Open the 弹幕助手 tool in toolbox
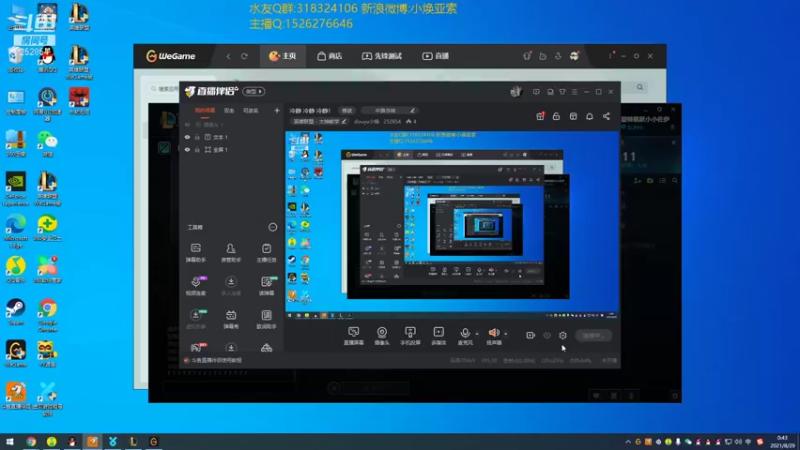Screen dimensions: 800x450 coord(195,253)
